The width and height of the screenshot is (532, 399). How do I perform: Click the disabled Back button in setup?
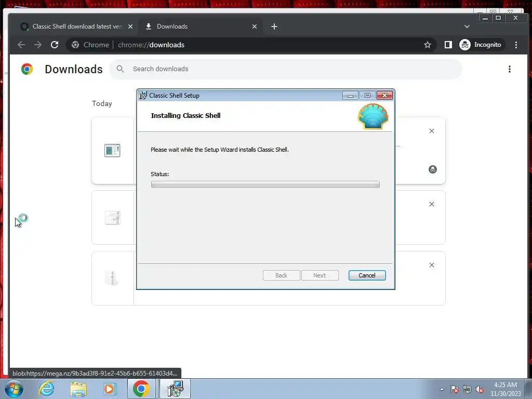click(x=281, y=275)
